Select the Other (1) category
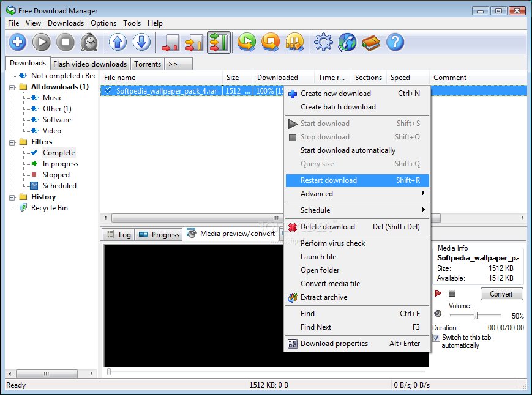 57,109
